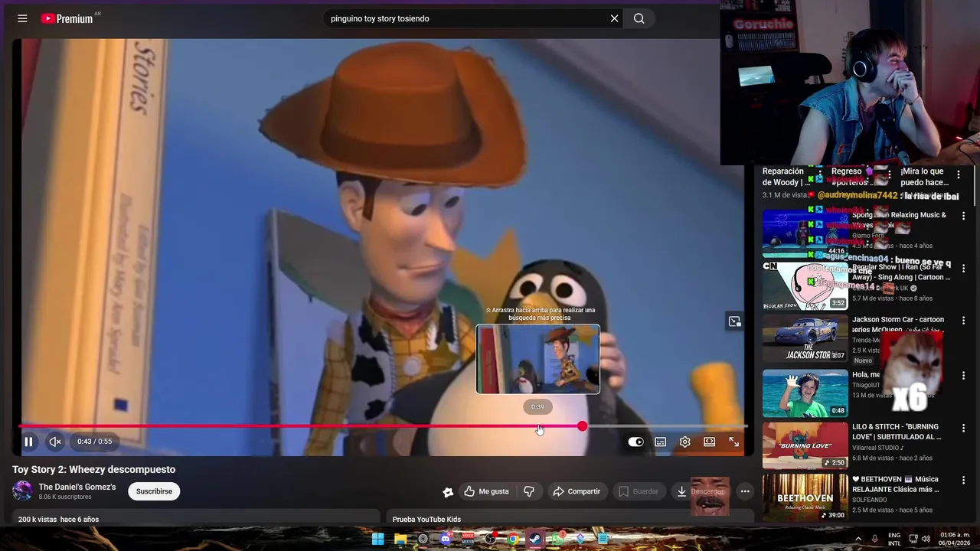The height and width of the screenshot is (551, 980).
Task: Click the Beethoven Música Relajante title
Action: 896,484
